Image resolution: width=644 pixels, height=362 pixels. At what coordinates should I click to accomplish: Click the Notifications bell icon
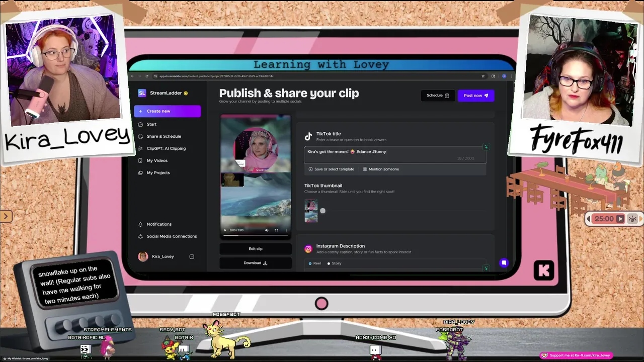[140, 224]
